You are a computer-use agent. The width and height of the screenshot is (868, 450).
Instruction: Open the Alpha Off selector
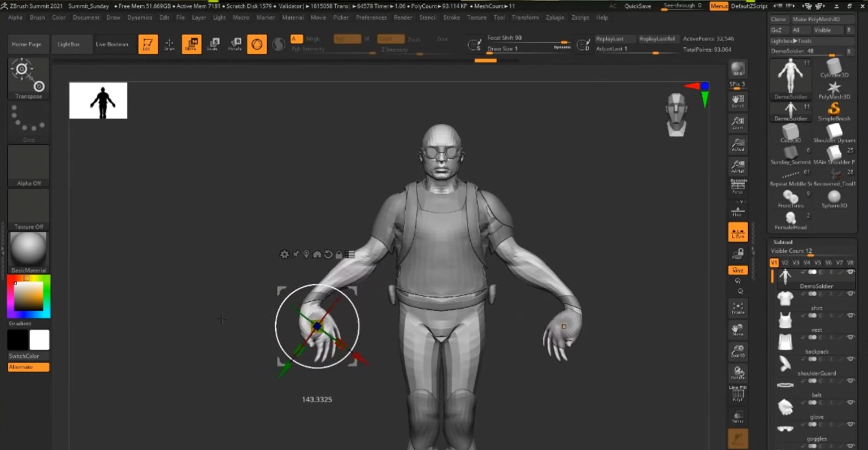coord(29,166)
